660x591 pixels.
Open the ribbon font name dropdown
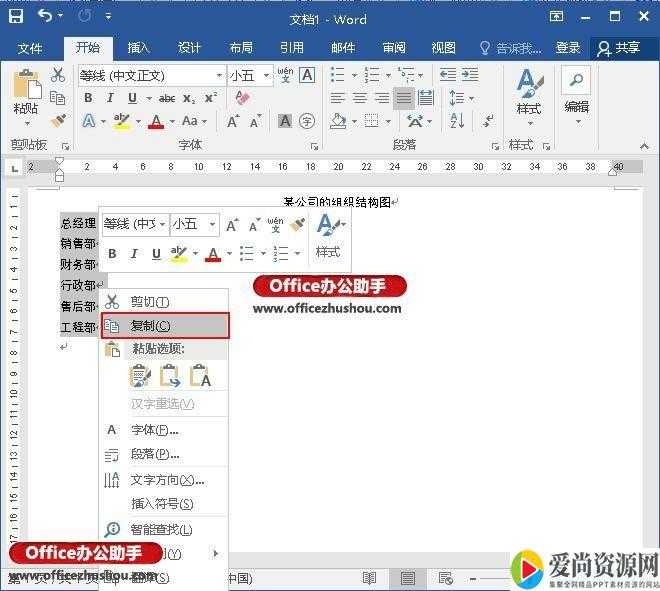pos(219,76)
